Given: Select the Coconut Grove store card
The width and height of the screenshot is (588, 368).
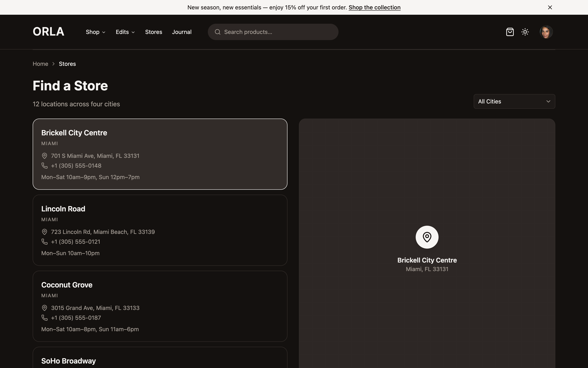Looking at the screenshot, I should [160, 306].
